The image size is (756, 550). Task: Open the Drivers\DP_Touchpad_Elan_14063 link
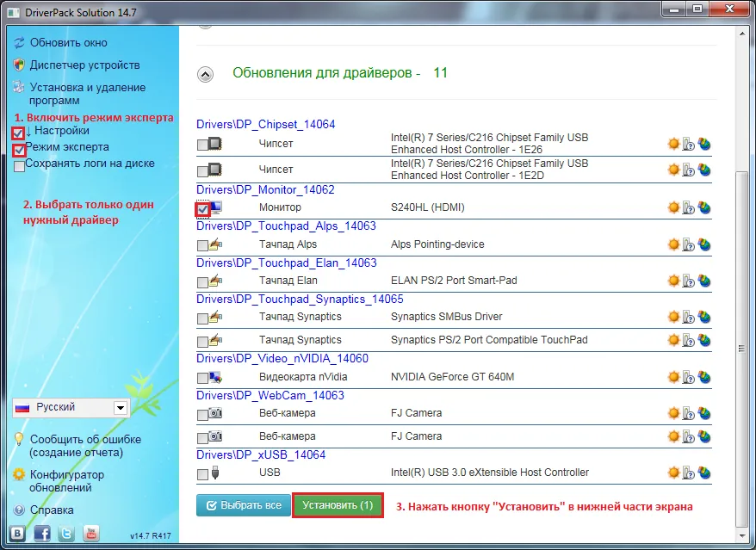[287, 263]
